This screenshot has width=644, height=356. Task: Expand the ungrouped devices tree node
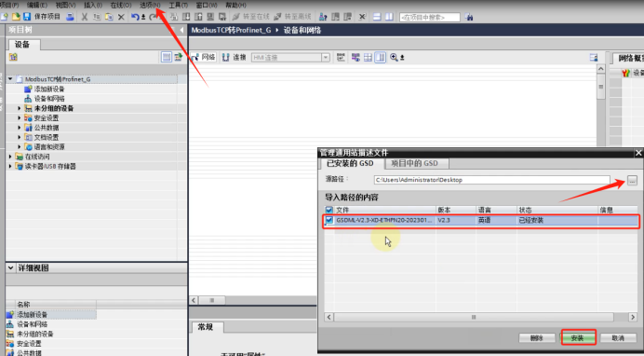tap(19, 108)
